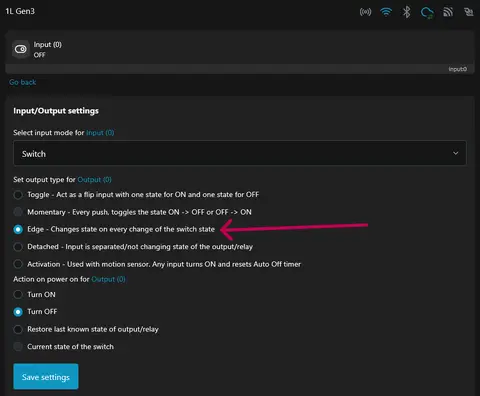Click the input0 label in card footer

[457, 69]
